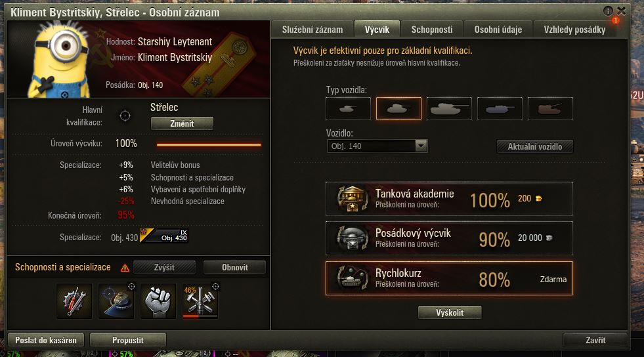Click the Brothers in Arms fist icon
The height and width of the screenshot is (357, 644).
pos(158,301)
